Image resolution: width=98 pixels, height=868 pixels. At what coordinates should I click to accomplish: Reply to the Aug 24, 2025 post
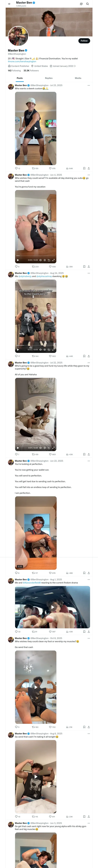16,356
